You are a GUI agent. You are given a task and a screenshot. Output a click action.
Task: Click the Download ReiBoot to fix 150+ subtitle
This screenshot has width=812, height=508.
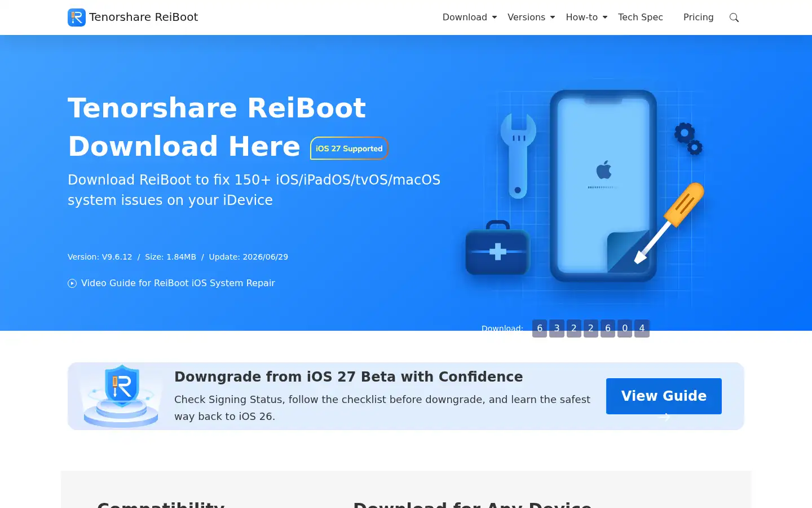254,190
